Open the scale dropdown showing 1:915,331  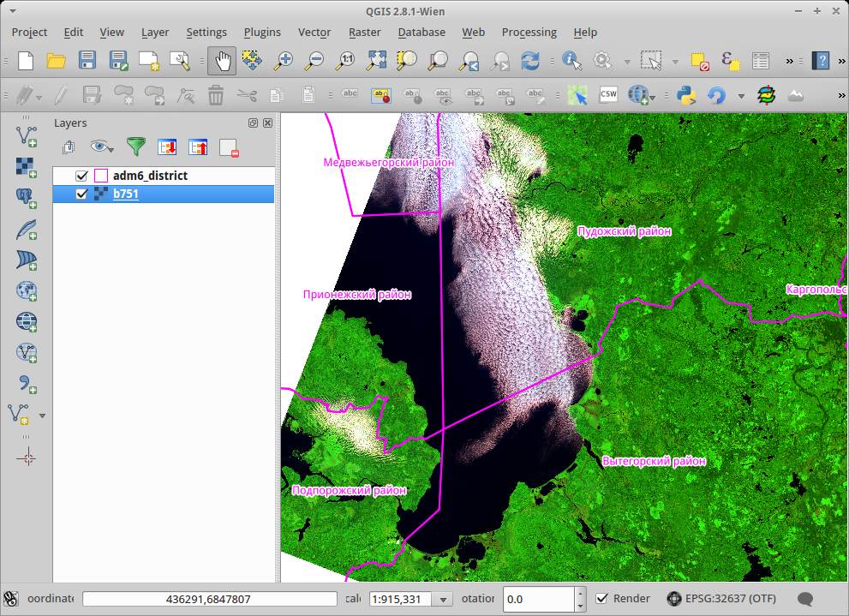[444, 600]
